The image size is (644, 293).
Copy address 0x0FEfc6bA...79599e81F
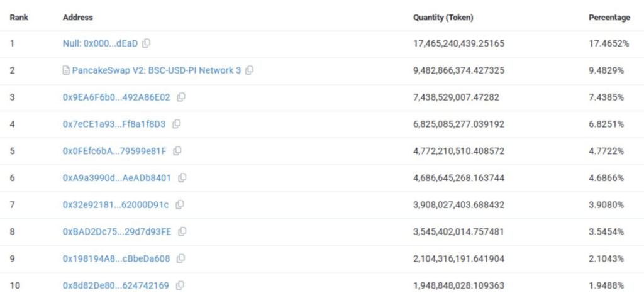tap(177, 151)
